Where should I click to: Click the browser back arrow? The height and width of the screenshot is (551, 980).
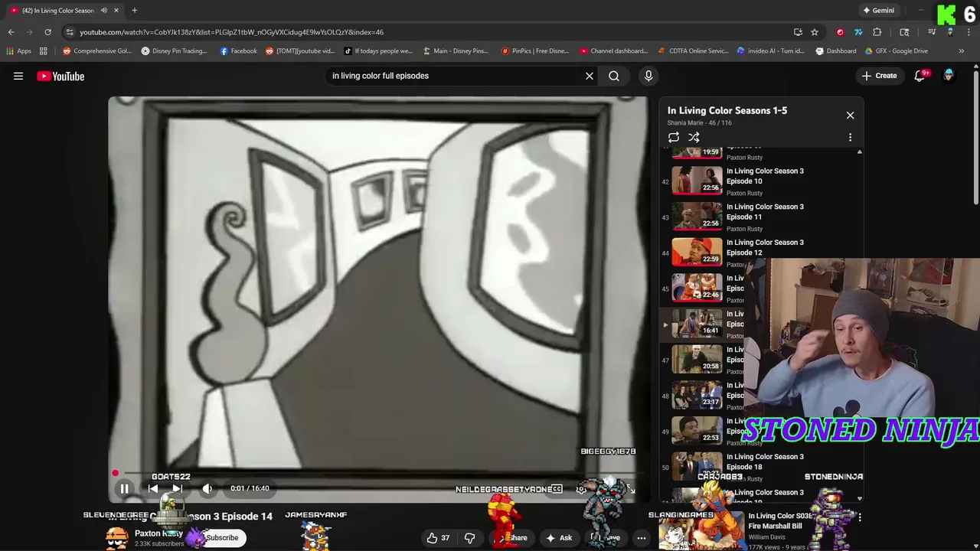tap(11, 32)
